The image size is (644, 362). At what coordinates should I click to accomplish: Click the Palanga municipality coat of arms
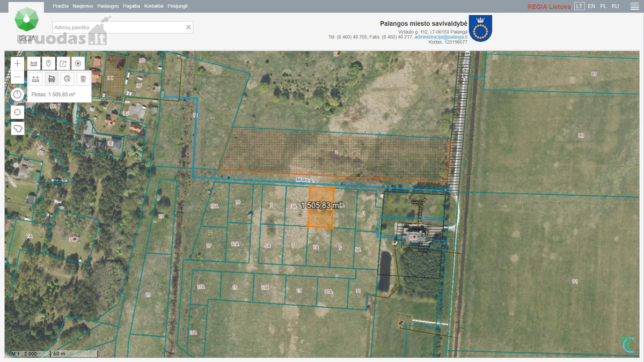[x=480, y=28]
